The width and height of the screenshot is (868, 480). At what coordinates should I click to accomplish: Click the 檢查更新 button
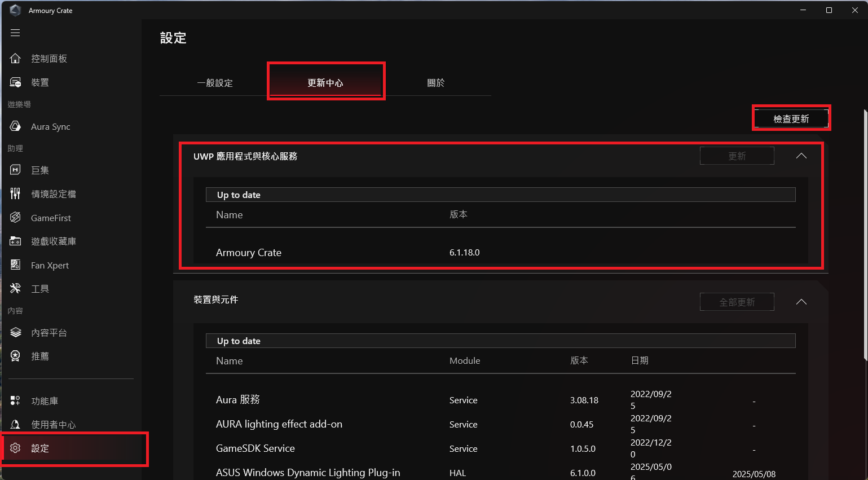click(x=791, y=118)
